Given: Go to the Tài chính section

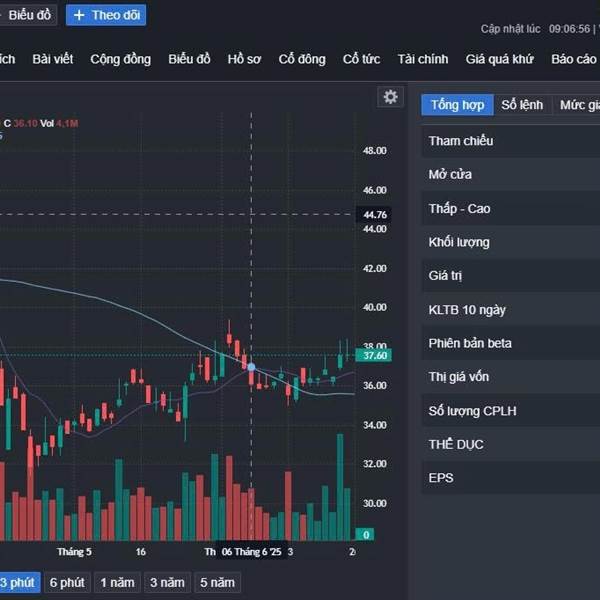Looking at the screenshot, I should click(422, 59).
